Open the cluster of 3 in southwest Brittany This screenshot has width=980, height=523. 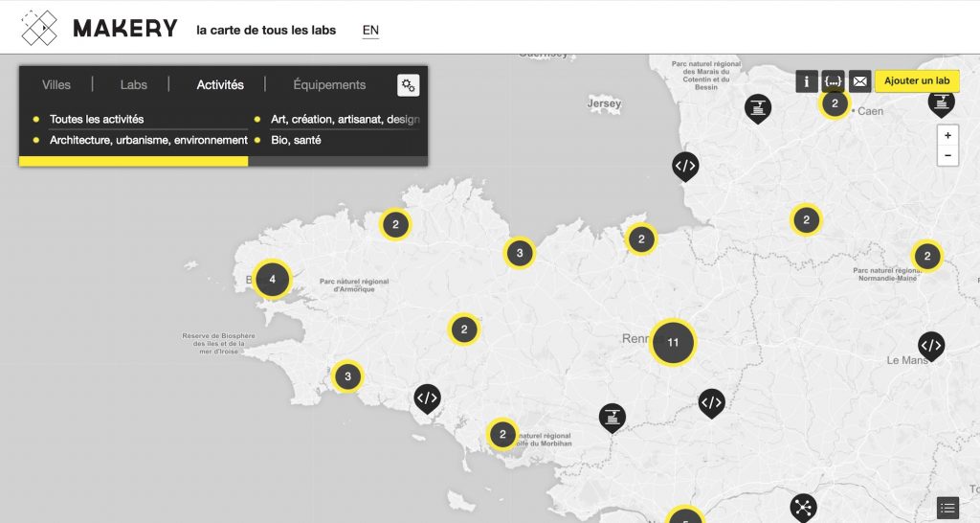[x=347, y=376]
